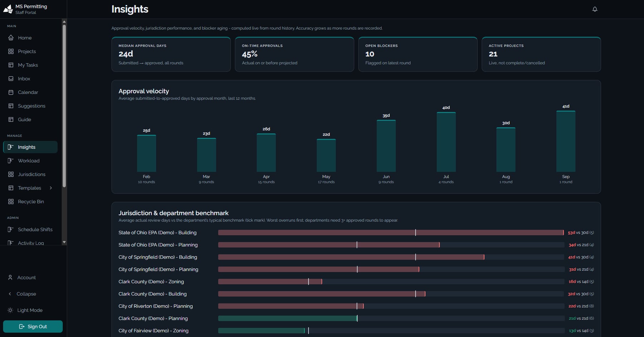Open Recycle Bin page

pos(30,202)
